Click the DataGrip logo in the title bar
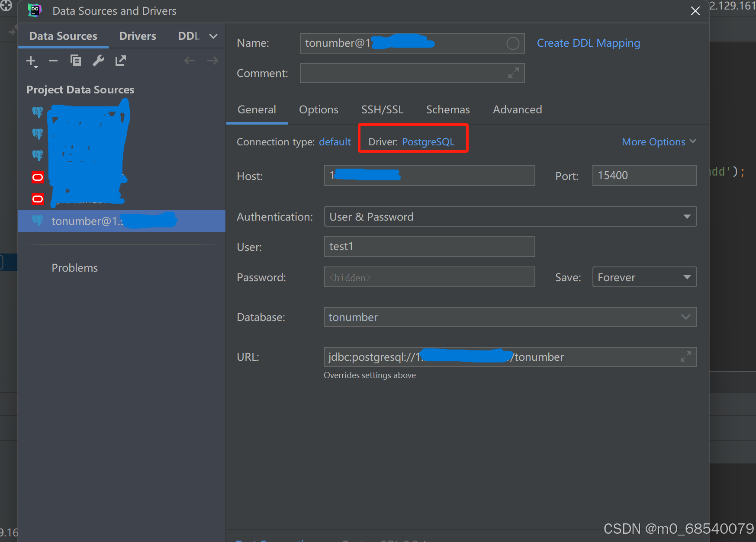This screenshot has height=542, width=756. (35, 10)
